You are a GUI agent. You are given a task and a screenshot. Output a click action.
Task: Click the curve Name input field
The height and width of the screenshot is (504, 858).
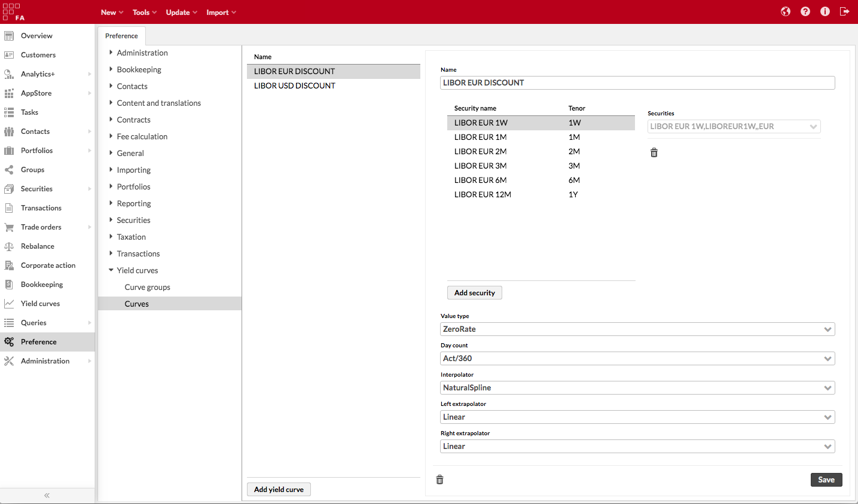coord(637,83)
